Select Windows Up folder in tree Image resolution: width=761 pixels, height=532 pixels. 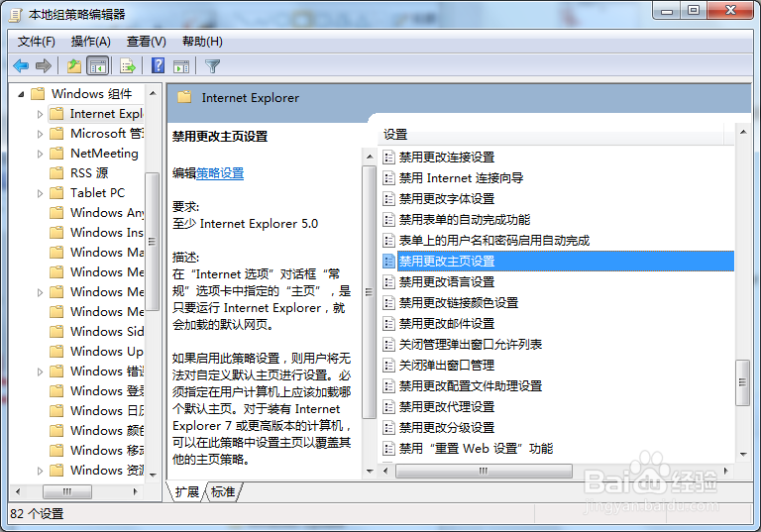[107, 352]
